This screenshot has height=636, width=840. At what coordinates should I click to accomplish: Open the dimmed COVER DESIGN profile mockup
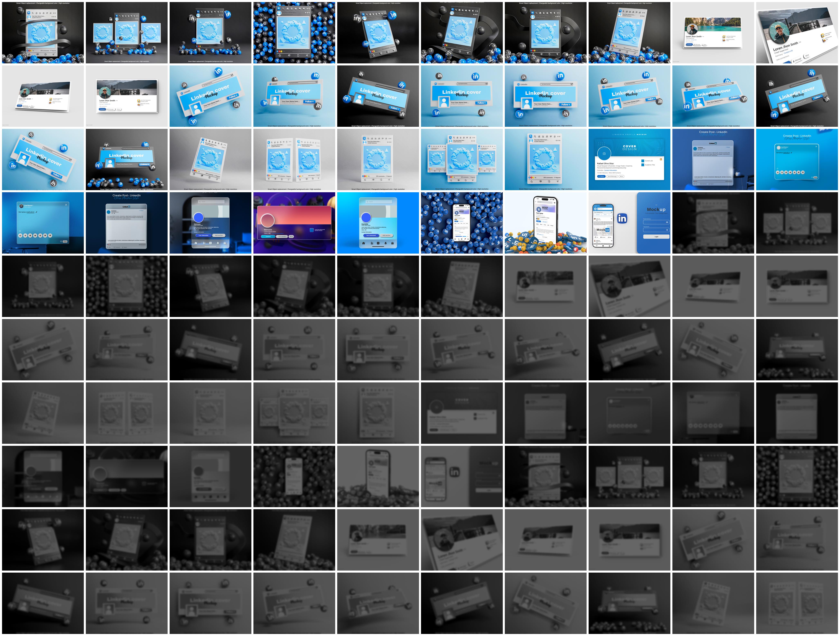click(x=462, y=413)
